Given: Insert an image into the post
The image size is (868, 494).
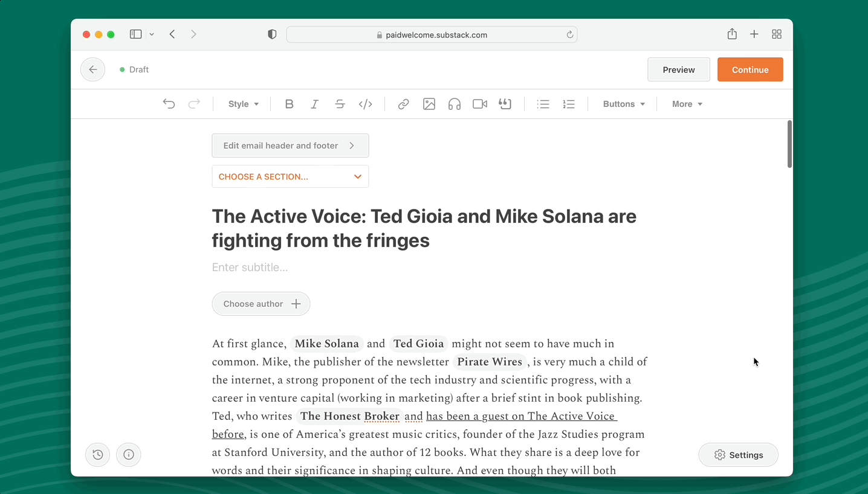Looking at the screenshot, I should [x=429, y=104].
